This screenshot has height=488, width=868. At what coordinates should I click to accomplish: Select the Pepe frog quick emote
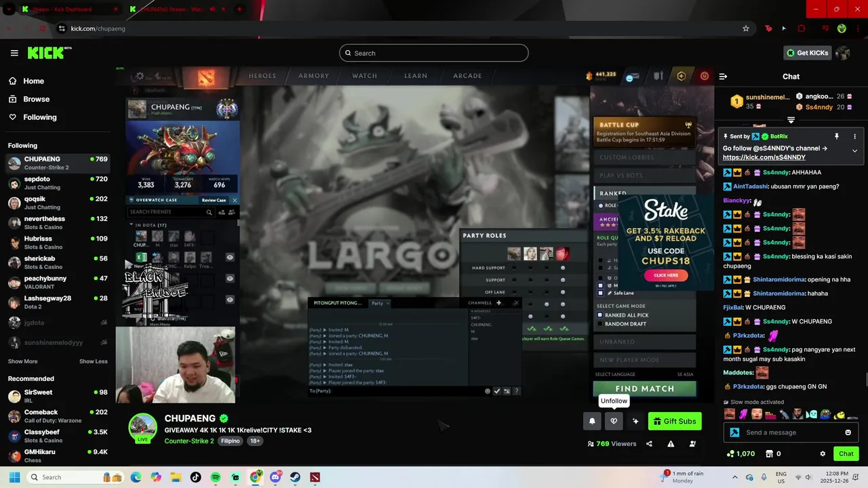point(825,414)
